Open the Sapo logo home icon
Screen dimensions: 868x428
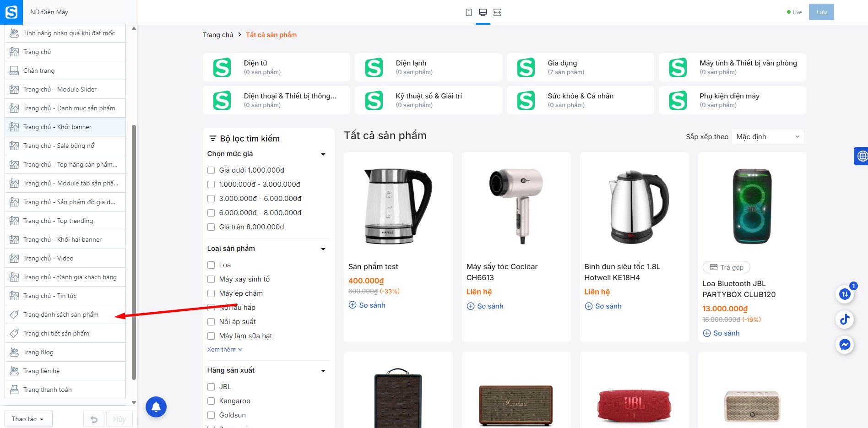(11, 12)
